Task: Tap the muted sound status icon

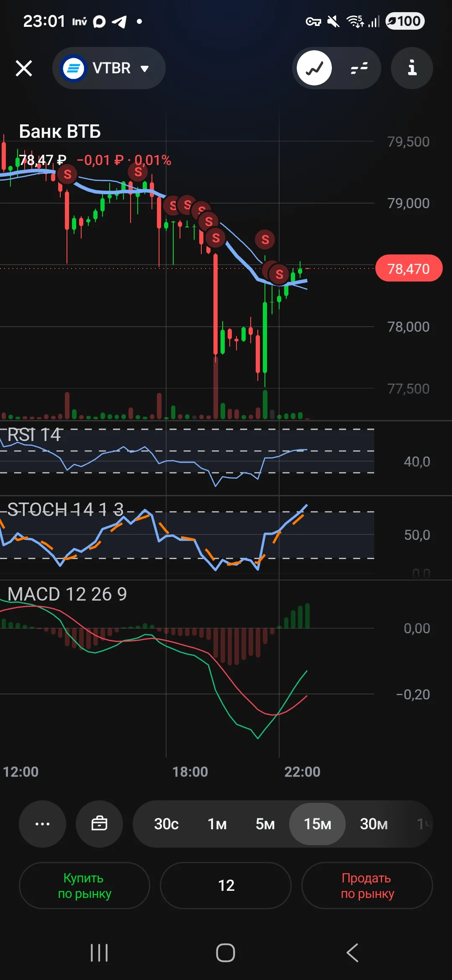Action: click(x=333, y=21)
